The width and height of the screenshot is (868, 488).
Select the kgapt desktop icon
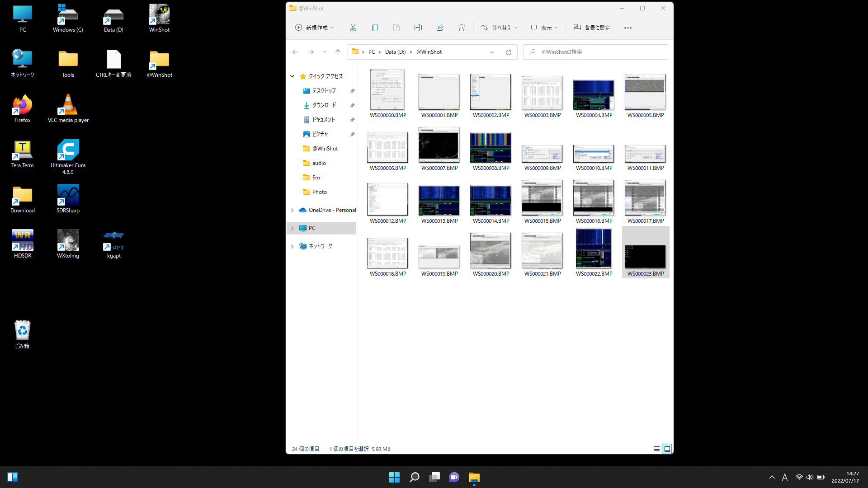click(x=113, y=244)
